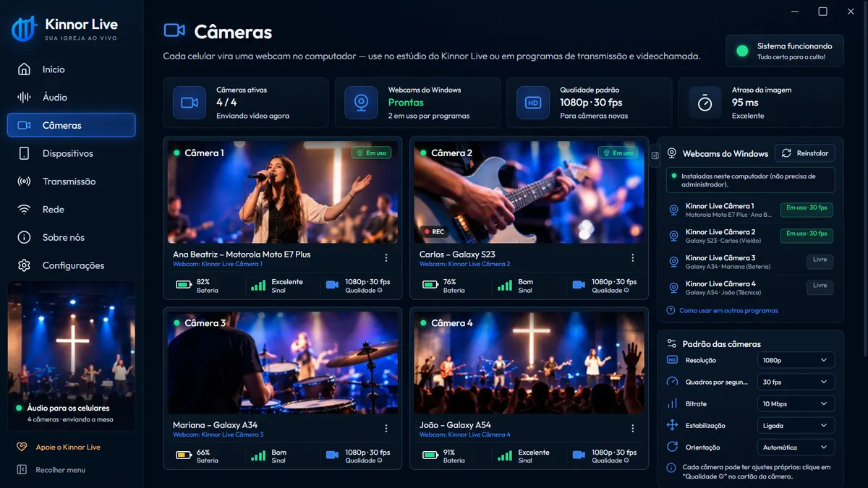This screenshot has height=488, width=868.
Task: Click the Câmeras header camera icon
Action: coord(174,30)
